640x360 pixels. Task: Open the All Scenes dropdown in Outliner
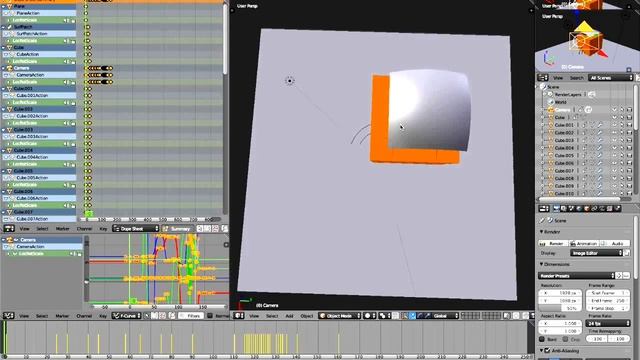point(611,78)
